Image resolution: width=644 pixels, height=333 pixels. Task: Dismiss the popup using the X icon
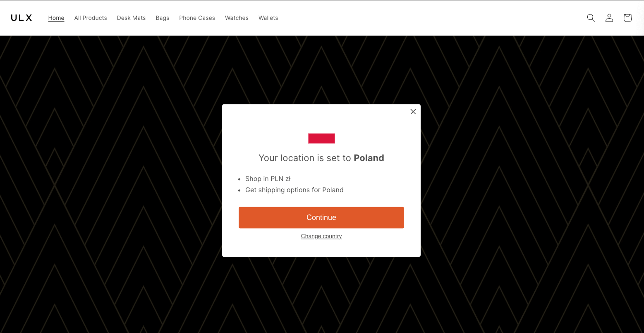pyautogui.click(x=413, y=111)
